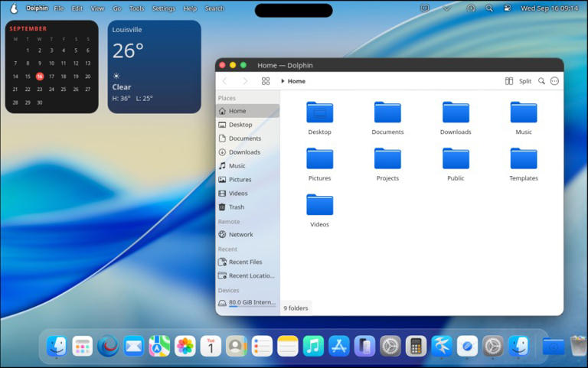Select the Templates folder icon

tap(524, 158)
